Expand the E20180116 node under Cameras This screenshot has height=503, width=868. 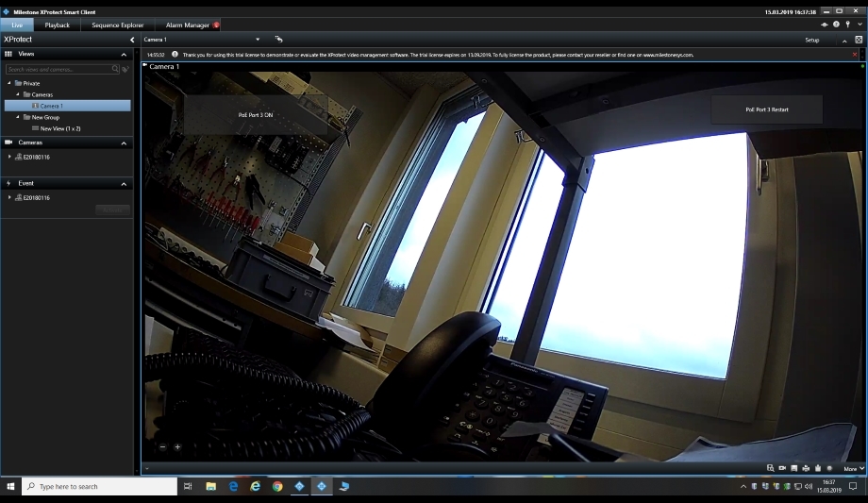click(10, 157)
